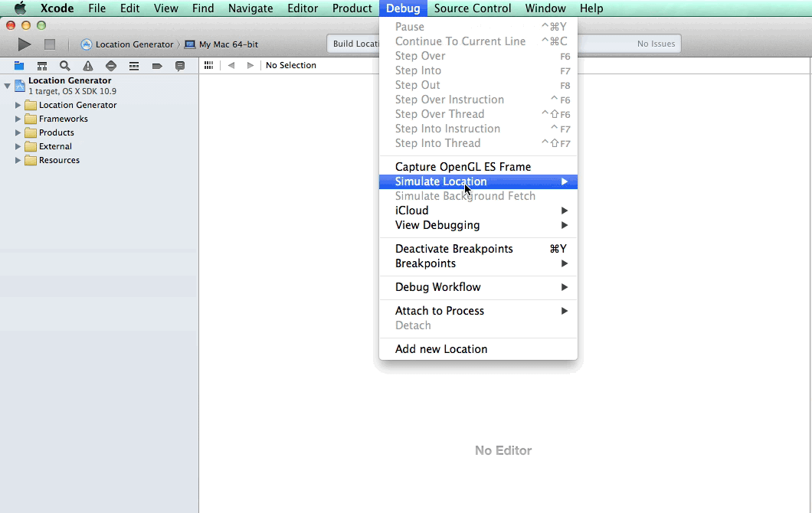Click the No Selection jump bar
Viewport: 812px width, 513px height.
[x=290, y=65]
